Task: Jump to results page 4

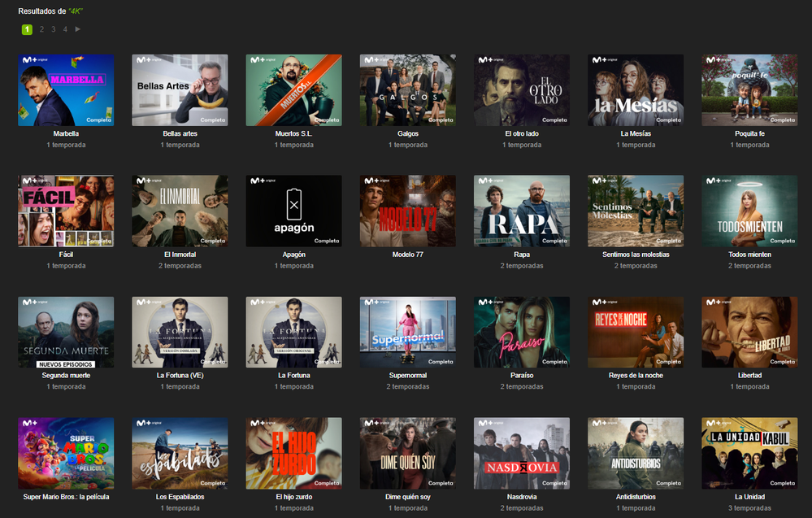Action: [x=66, y=29]
